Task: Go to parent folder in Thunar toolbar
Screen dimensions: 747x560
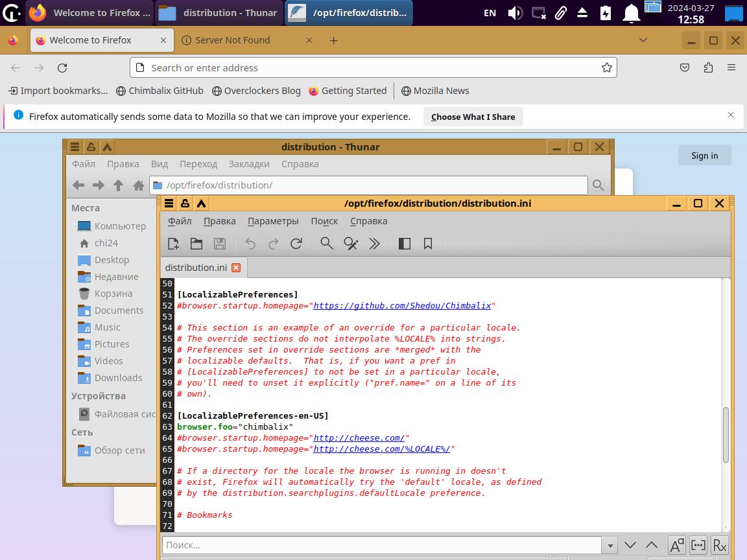Action: point(118,185)
